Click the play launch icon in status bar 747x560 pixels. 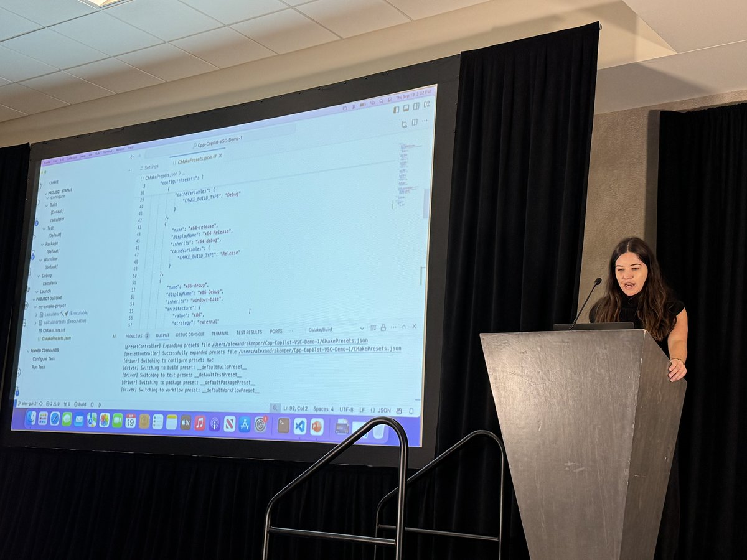[100, 404]
